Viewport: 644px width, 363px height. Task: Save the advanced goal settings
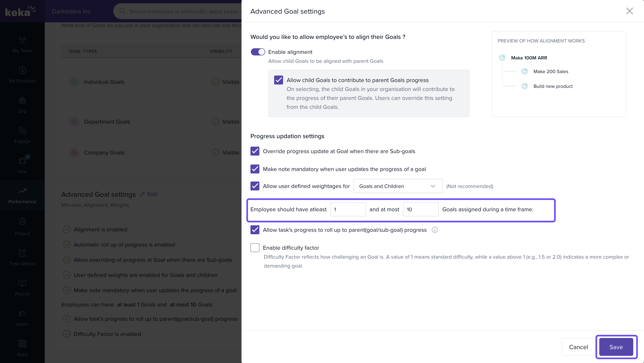(x=616, y=347)
